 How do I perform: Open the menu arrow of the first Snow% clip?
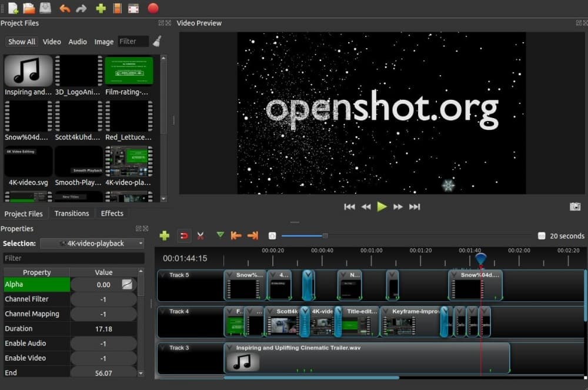tap(229, 275)
